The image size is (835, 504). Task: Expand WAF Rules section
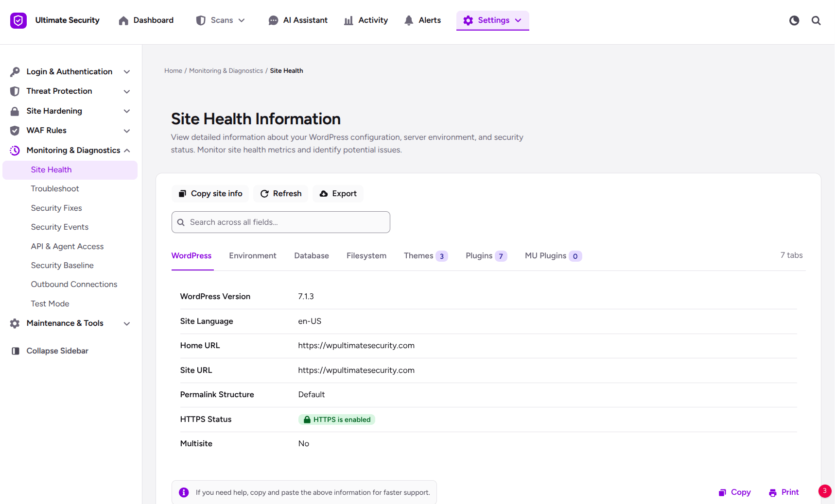point(70,131)
